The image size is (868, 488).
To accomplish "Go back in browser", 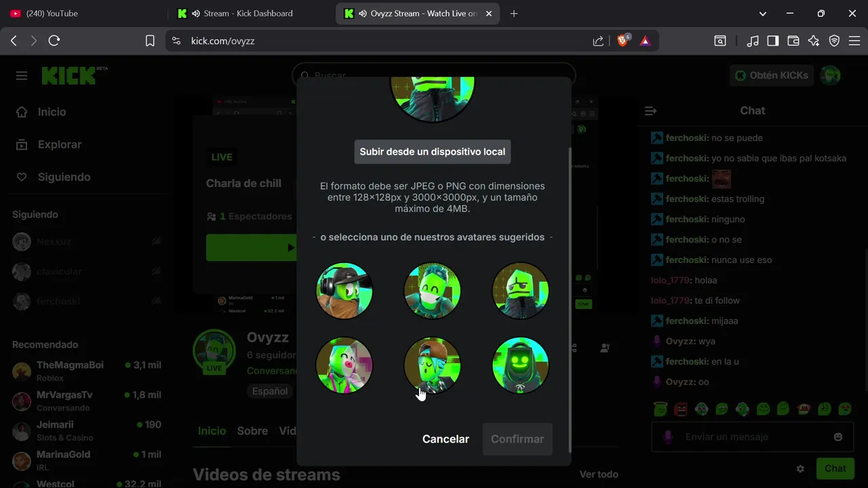I will (14, 41).
